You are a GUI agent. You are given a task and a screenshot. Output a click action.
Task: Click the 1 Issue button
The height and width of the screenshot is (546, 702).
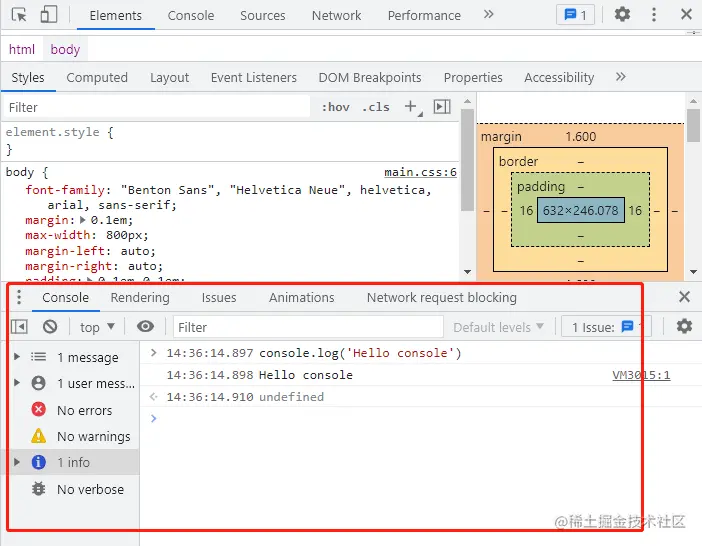pos(606,327)
